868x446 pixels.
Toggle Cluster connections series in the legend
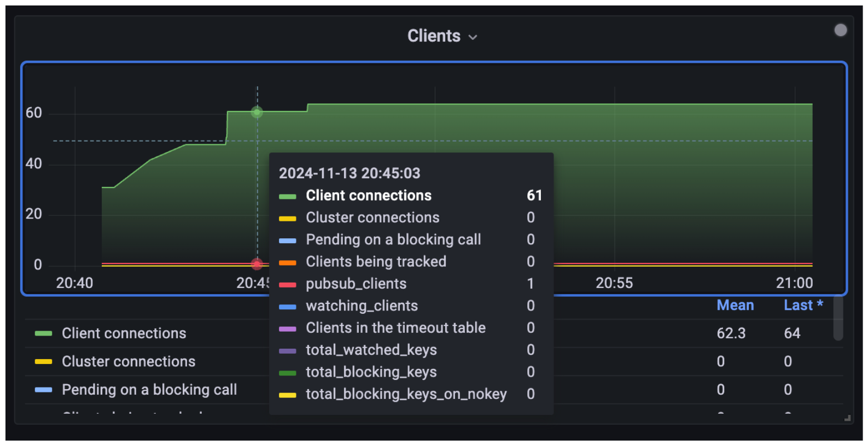pyautogui.click(x=128, y=362)
